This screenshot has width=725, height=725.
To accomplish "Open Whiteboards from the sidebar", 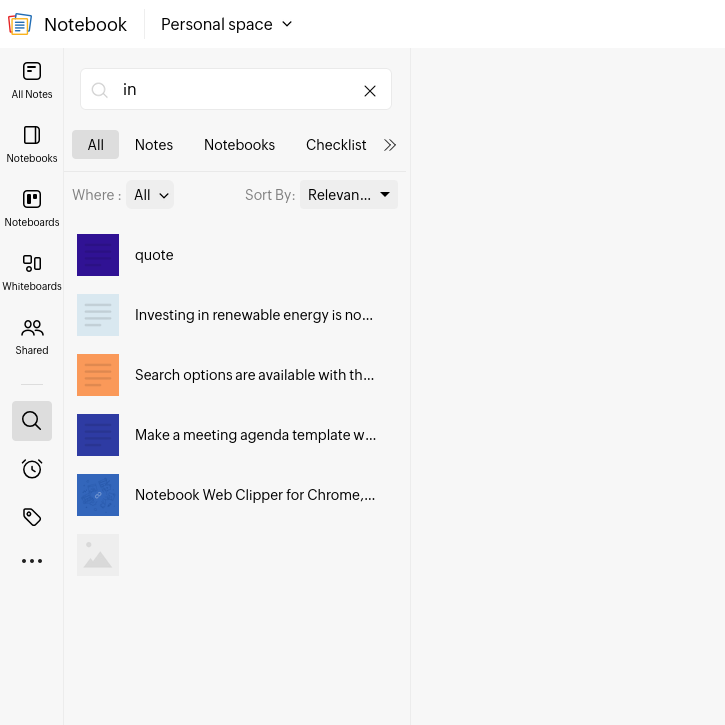I will pyautogui.click(x=32, y=272).
